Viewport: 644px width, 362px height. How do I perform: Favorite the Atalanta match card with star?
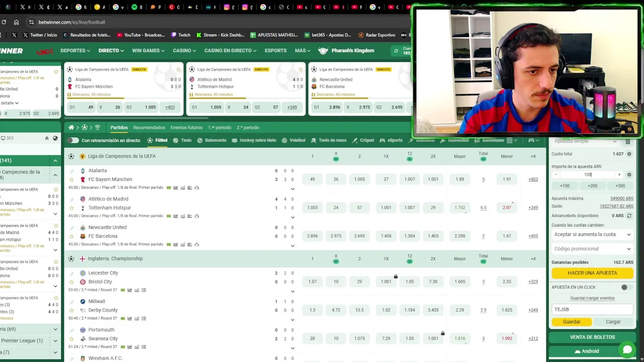pyautogui.click(x=179, y=69)
